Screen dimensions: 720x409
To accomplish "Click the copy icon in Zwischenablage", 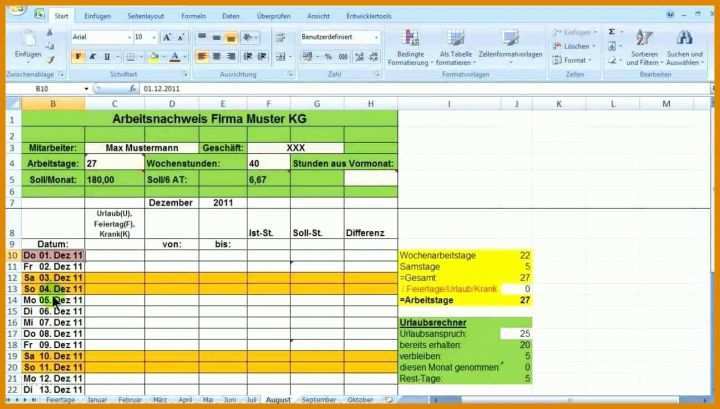I will click(x=50, y=46).
